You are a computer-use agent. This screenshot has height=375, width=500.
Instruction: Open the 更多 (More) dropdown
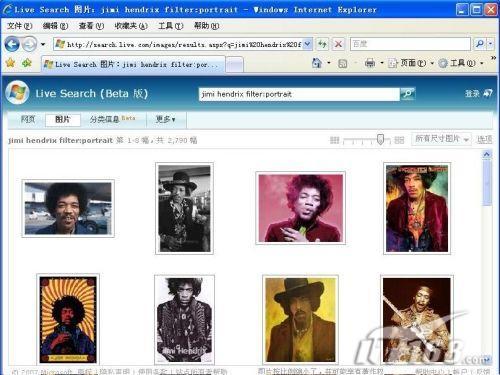(x=165, y=119)
